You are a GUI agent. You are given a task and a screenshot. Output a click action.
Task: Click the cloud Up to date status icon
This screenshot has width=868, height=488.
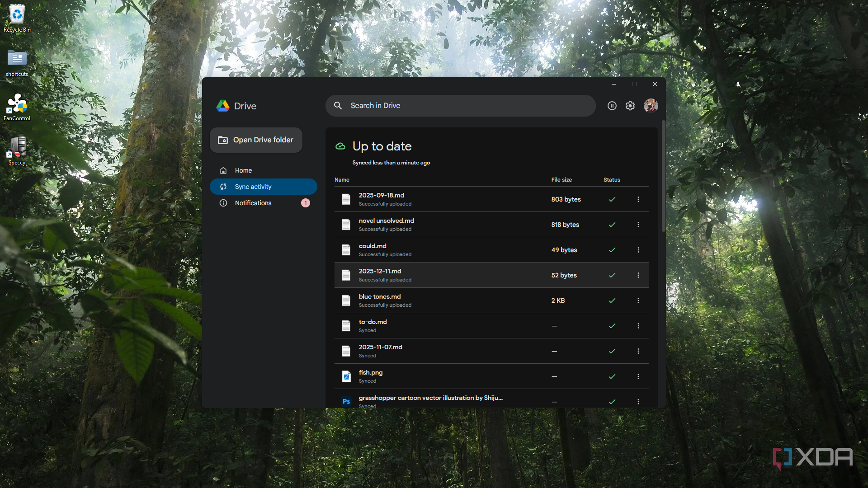tap(340, 146)
